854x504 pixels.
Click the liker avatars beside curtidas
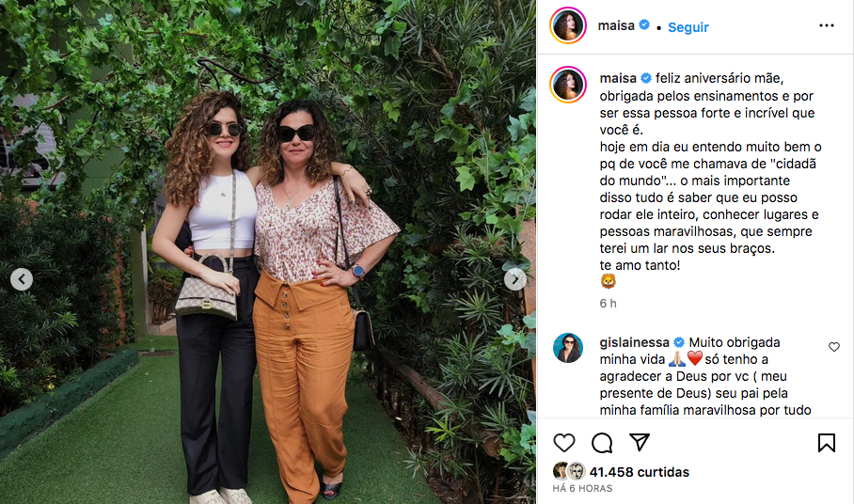coord(569,471)
